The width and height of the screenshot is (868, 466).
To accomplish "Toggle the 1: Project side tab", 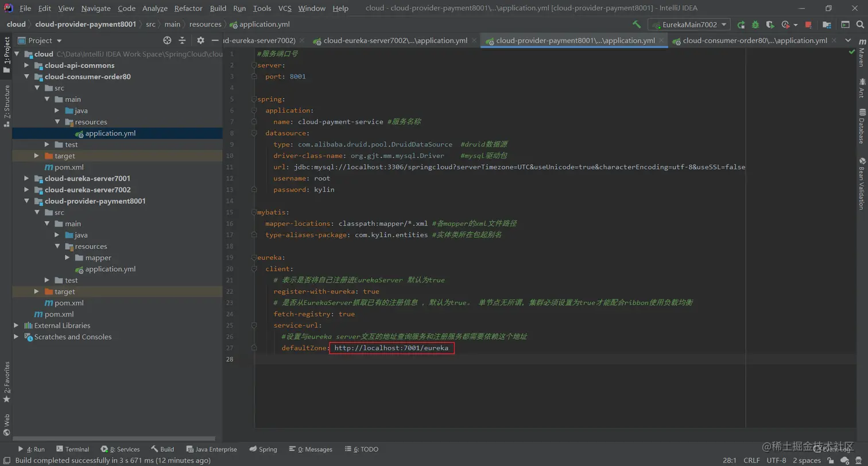I will pos(6,55).
